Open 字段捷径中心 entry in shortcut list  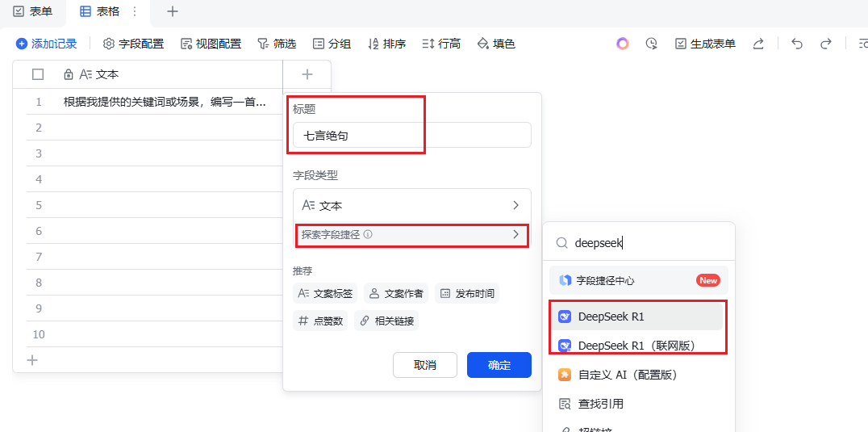coord(639,280)
